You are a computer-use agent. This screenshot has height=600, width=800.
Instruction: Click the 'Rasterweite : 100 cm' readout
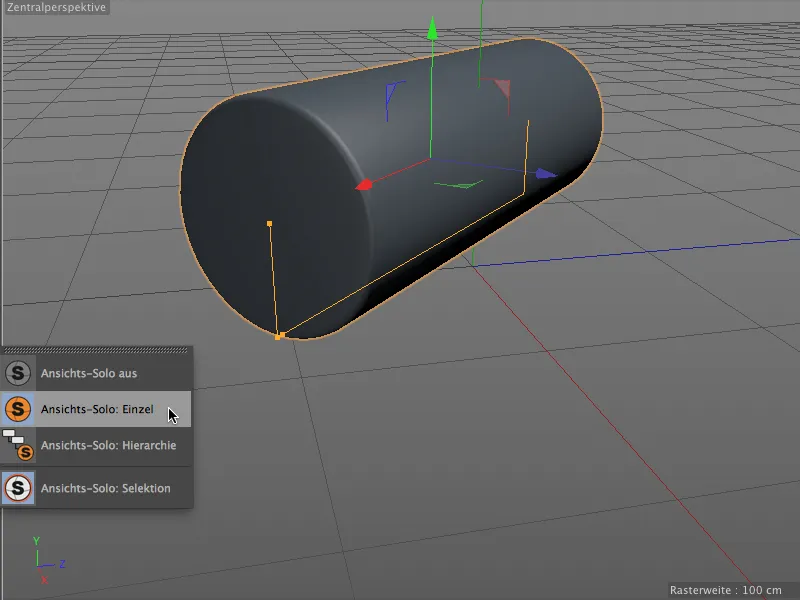[726, 590]
